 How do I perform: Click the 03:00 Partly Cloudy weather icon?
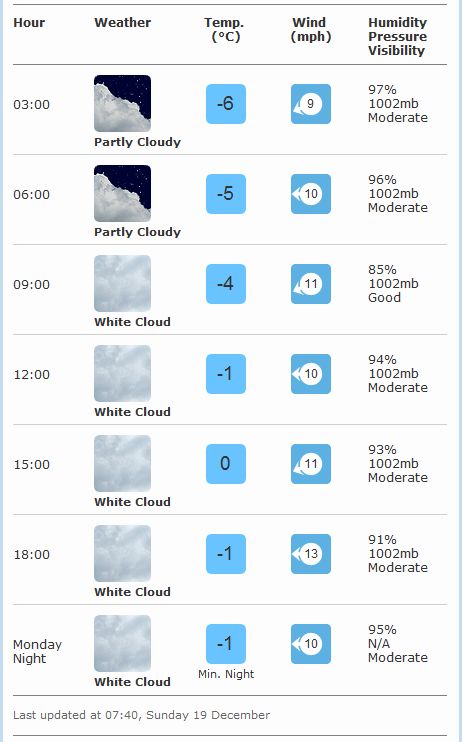pyautogui.click(x=123, y=103)
